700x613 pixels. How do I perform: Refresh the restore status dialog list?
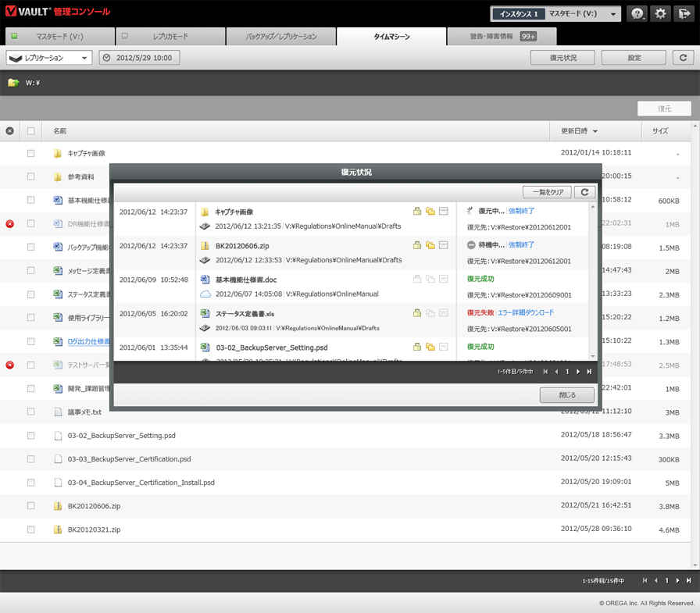click(x=584, y=192)
